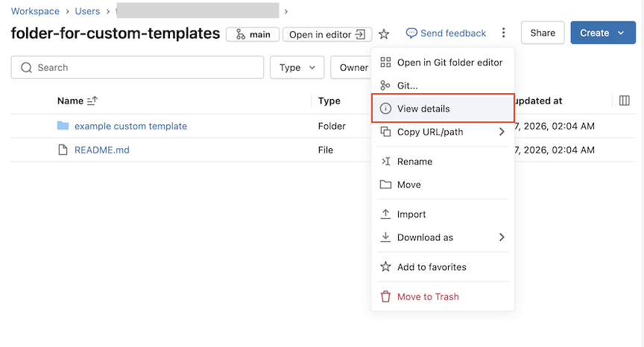Screen dimensions: 644x347
Task: Click the Move to Trash menu entry
Action: pos(427,296)
